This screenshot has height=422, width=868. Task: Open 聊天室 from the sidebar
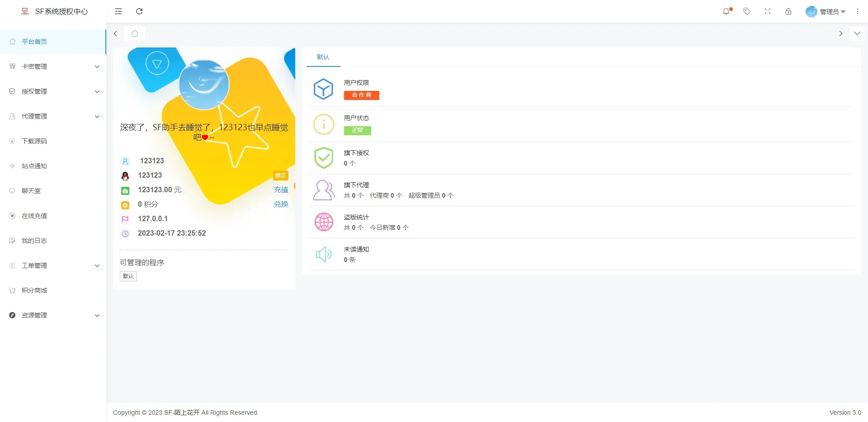point(31,191)
